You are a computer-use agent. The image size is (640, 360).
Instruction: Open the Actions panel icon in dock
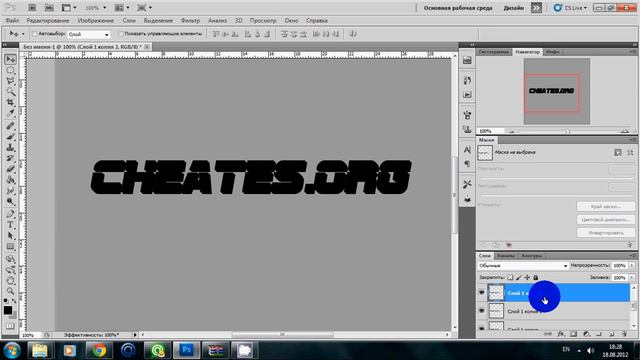tap(467, 95)
